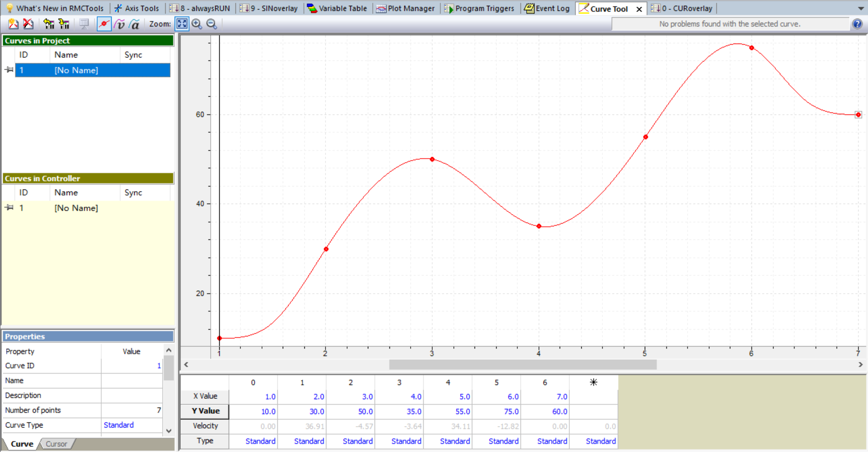Click the Properties panel header
The height and width of the screenshot is (452, 868).
tap(88, 336)
